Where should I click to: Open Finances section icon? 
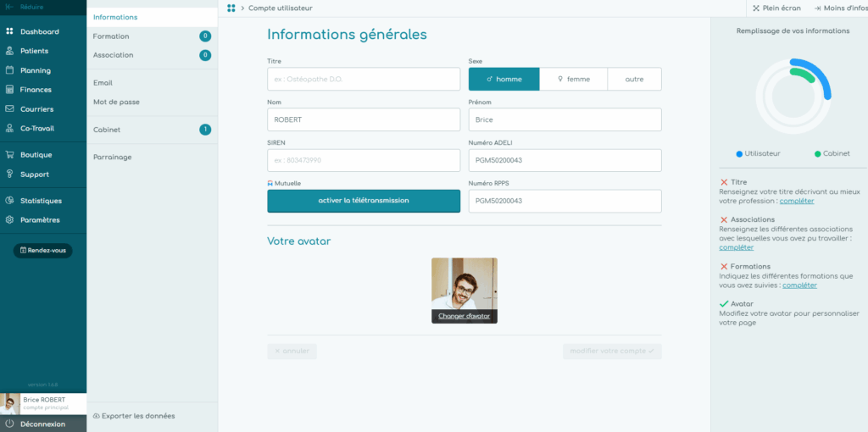[x=10, y=90]
